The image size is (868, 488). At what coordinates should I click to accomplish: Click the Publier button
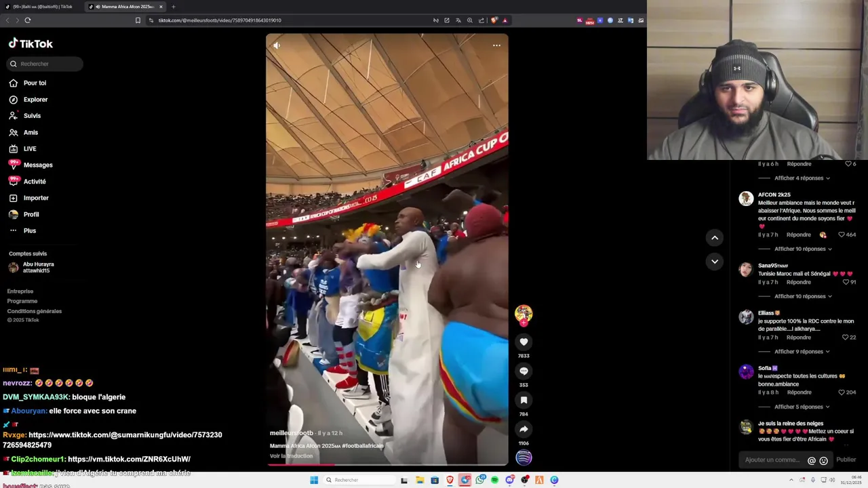(846, 460)
